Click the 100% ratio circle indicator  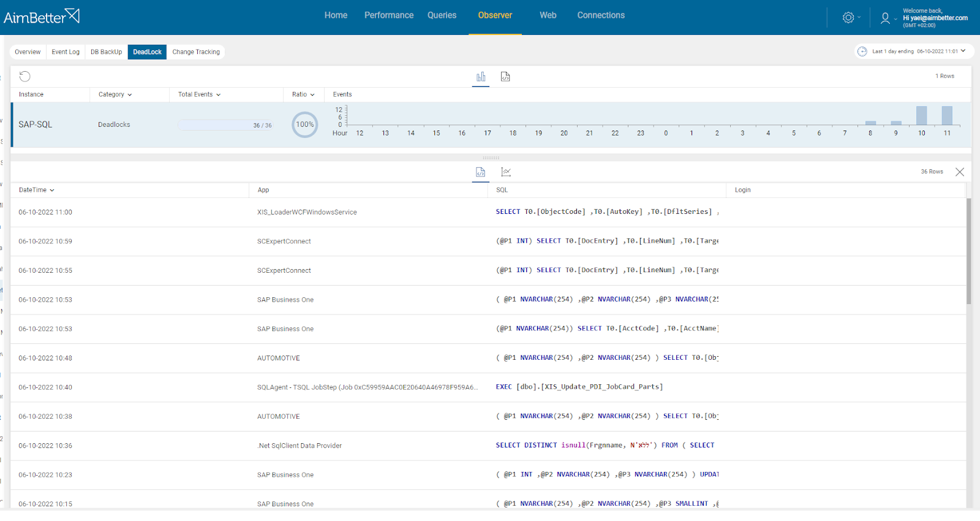click(305, 124)
